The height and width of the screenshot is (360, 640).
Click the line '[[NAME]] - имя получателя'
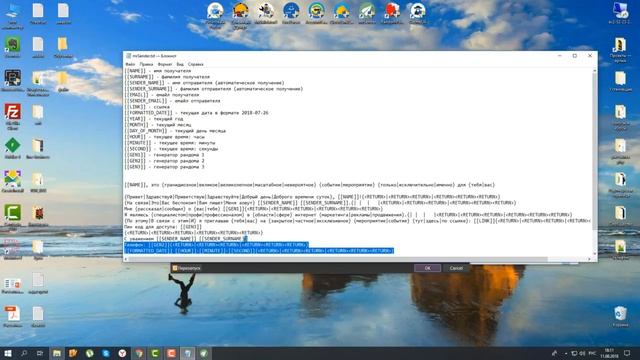click(158, 71)
